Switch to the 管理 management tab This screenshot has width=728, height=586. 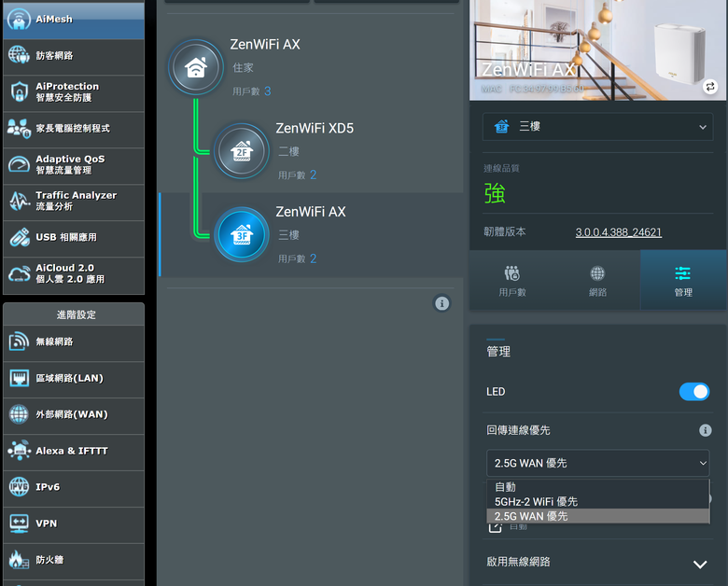pyautogui.click(x=683, y=281)
